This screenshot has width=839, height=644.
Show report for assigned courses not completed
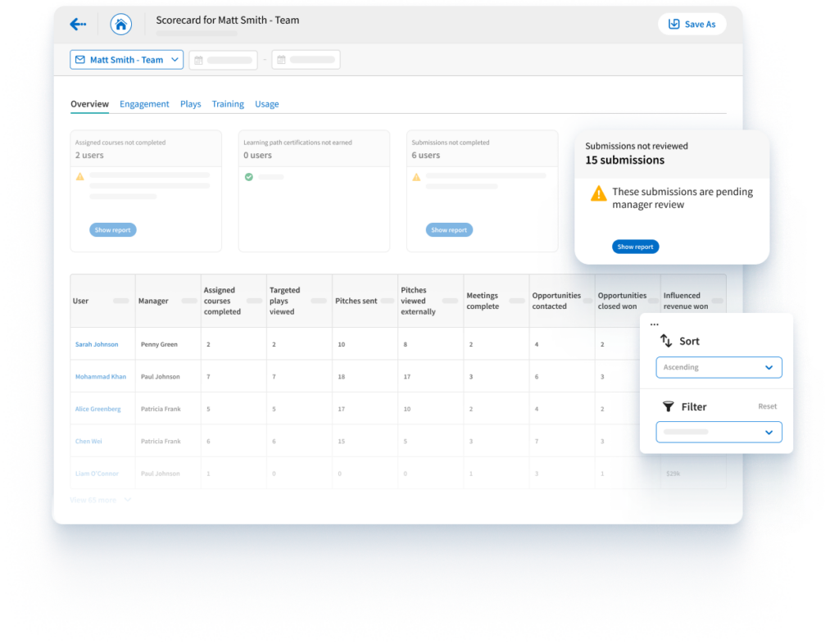113,230
